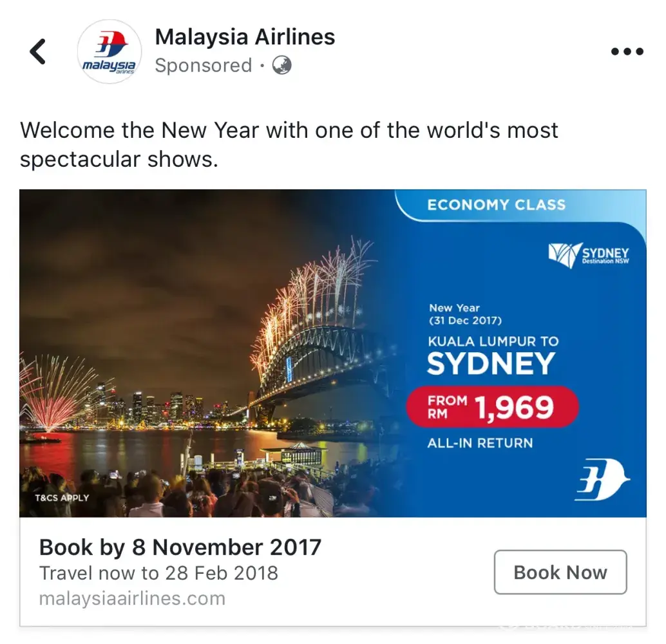This screenshot has width=666, height=644.
Task: Open the three-dot post options menu
Action: click(x=627, y=52)
